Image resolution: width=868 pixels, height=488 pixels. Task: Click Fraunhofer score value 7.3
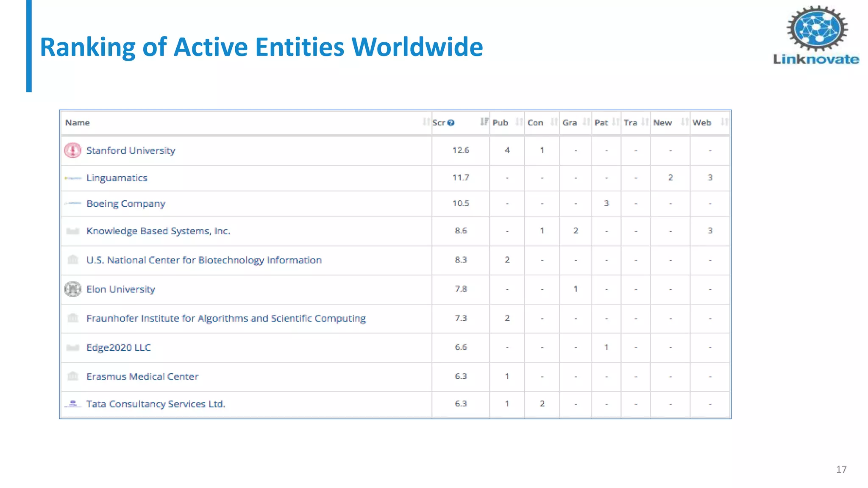461,318
